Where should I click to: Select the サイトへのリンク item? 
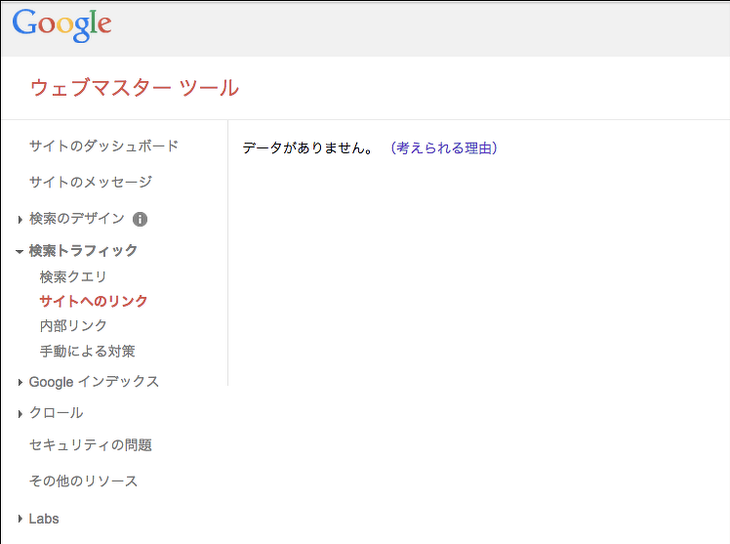click(94, 301)
